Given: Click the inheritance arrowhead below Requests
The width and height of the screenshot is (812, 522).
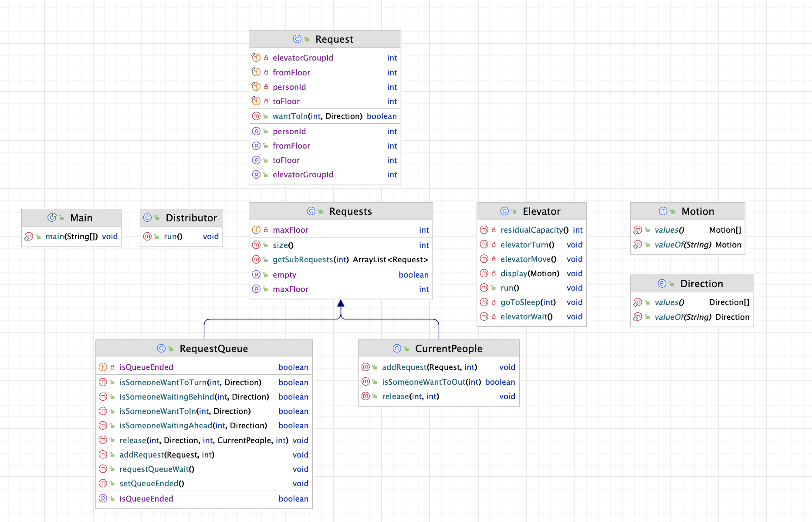Looking at the screenshot, I should [341, 303].
